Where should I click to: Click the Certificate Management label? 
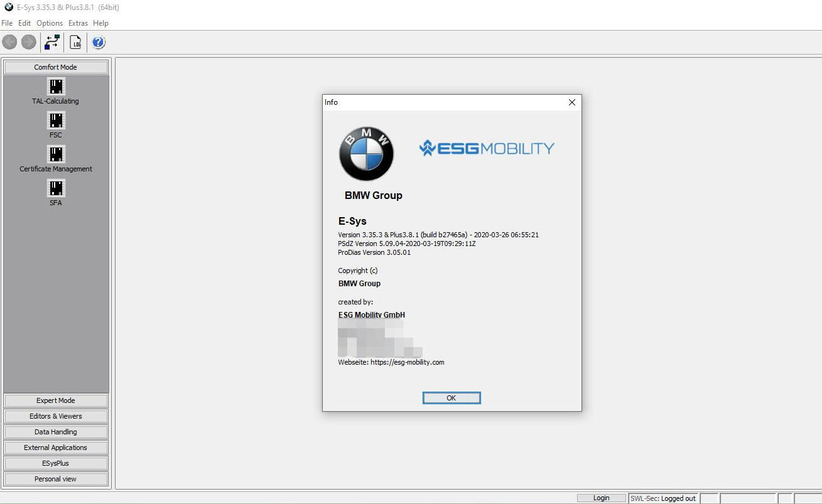pyautogui.click(x=56, y=169)
